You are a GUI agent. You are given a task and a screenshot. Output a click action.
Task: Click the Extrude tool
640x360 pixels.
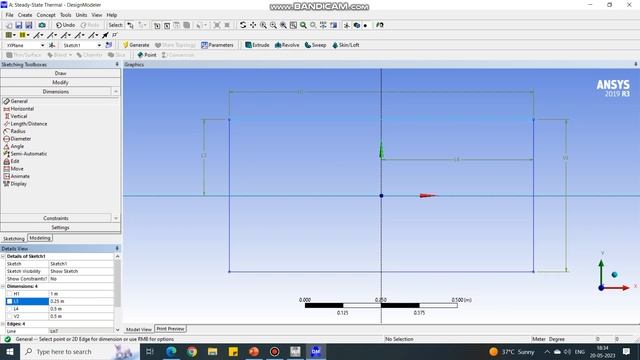point(257,45)
